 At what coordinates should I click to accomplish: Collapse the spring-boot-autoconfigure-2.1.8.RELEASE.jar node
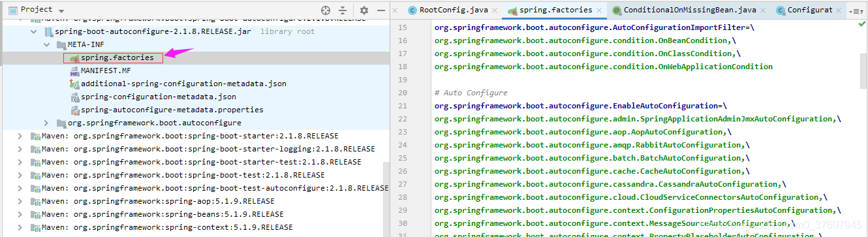tap(33, 31)
